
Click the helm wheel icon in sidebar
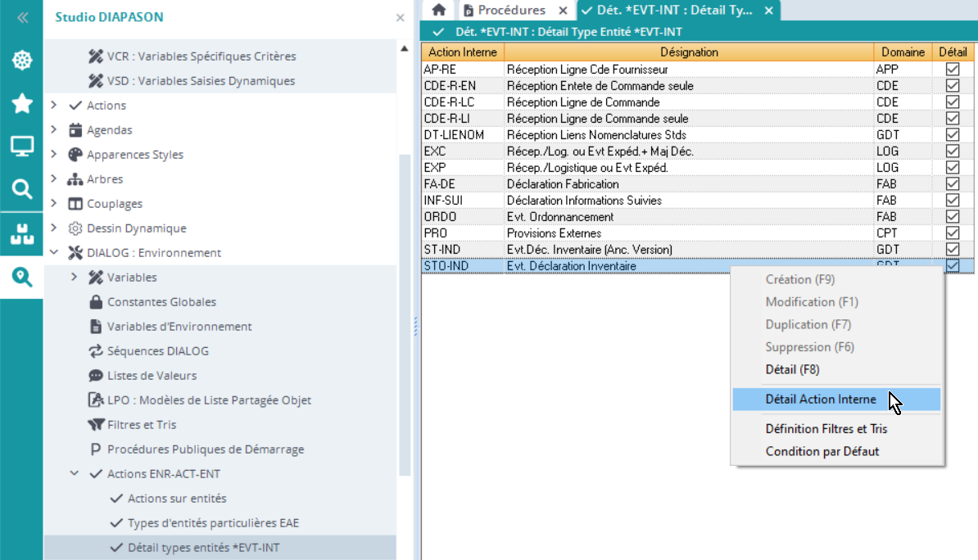[21, 60]
